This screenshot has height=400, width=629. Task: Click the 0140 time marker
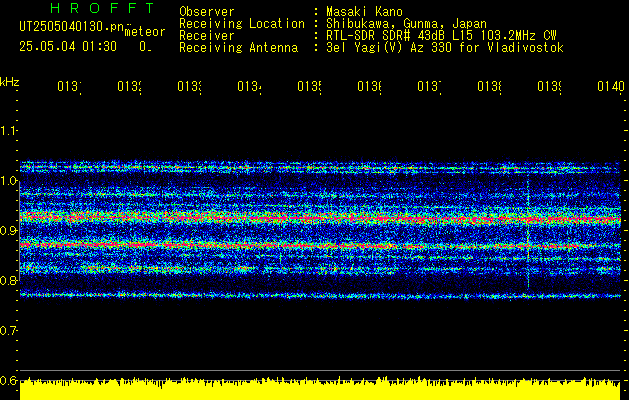click(611, 86)
